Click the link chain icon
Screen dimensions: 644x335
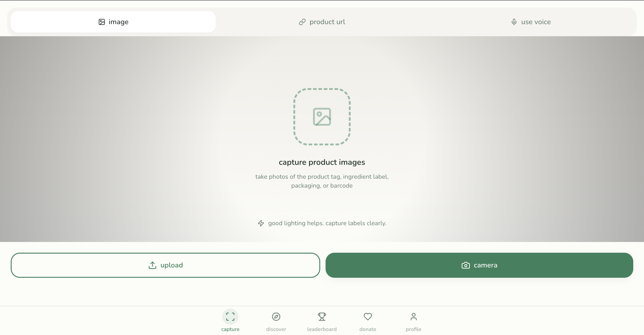click(302, 22)
